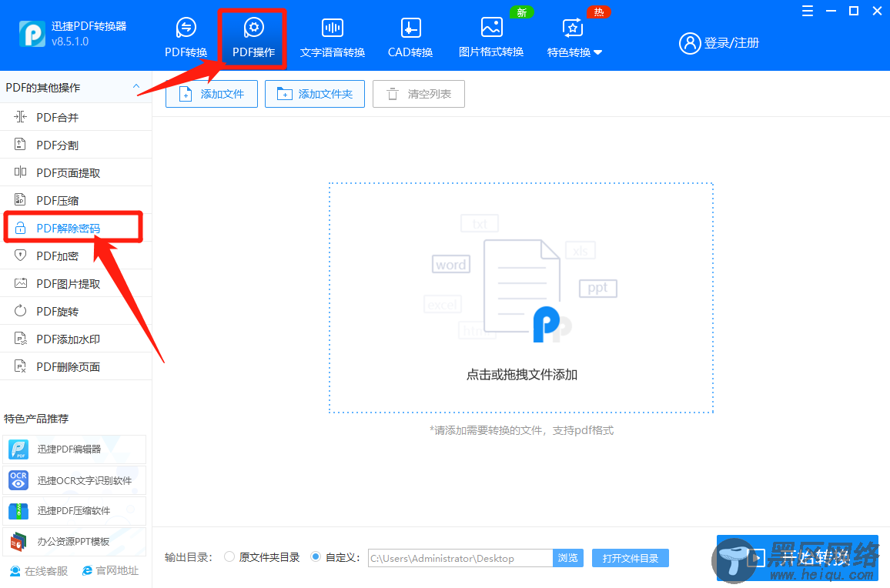Viewport: 890px width, 588px height.
Task: Click output path input field
Action: click(460, 558)
